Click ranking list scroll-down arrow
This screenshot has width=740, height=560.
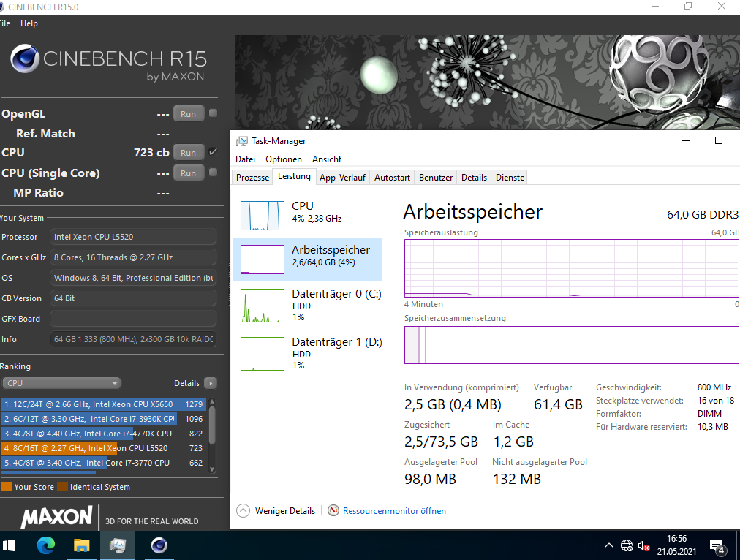tap(212, 469)
